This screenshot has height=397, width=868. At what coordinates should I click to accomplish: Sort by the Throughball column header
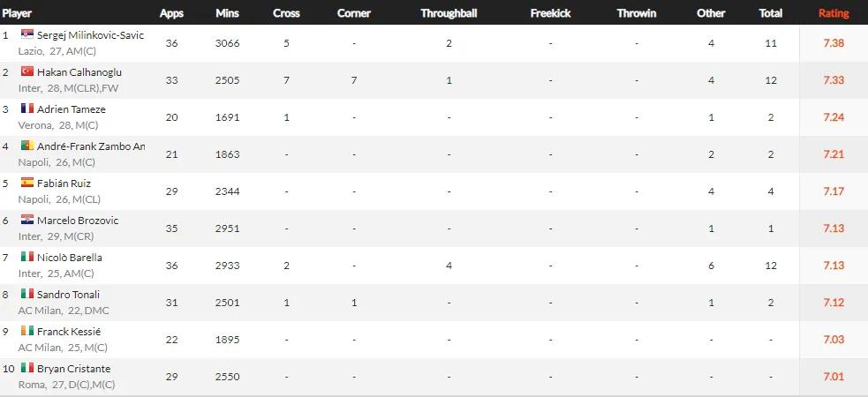click(x=449, y=13)
